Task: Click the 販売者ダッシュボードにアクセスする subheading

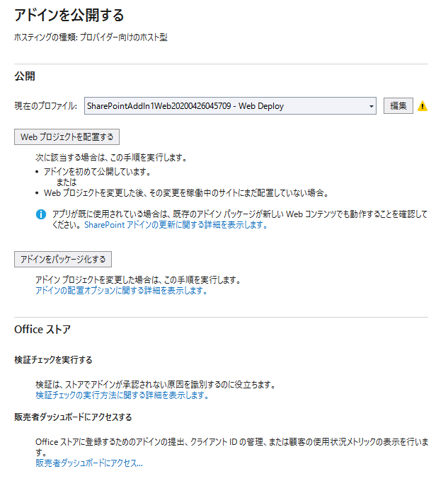Action: point(73,417)
